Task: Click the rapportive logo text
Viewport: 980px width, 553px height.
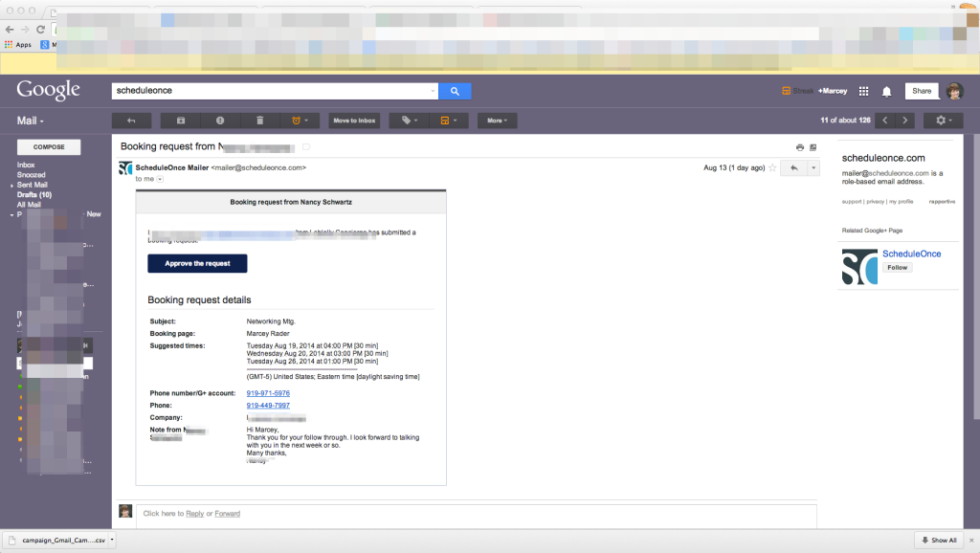Action: point(942,202)
